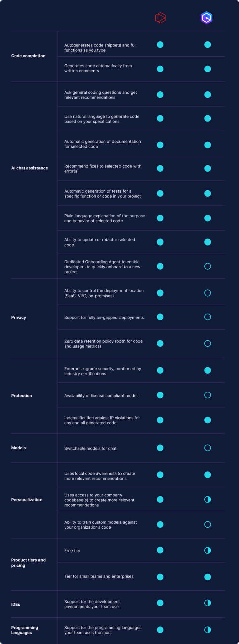This screenshot has width=239, height=644.
Task: Click 'Support for fully air-gapped deployments' text
Action: tap(104, 317)
